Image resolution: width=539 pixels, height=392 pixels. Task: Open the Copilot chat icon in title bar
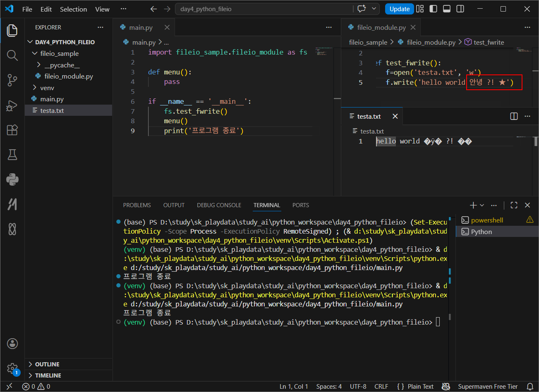tap(362, 9)
